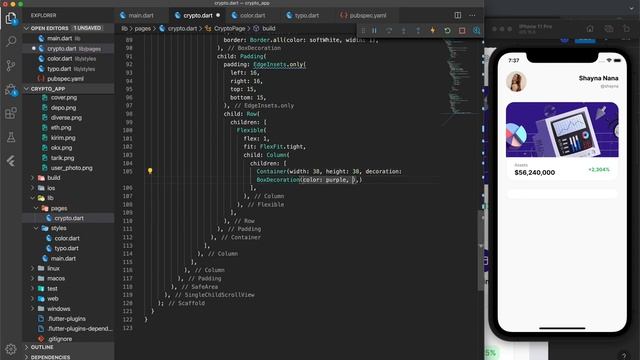Stop the debug session

click(x=462, y=31)
